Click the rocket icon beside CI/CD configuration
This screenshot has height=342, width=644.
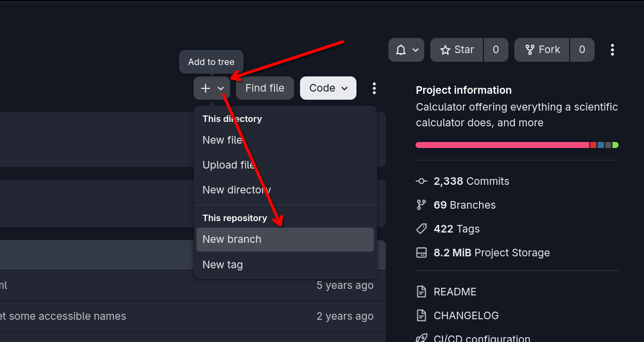422,339
